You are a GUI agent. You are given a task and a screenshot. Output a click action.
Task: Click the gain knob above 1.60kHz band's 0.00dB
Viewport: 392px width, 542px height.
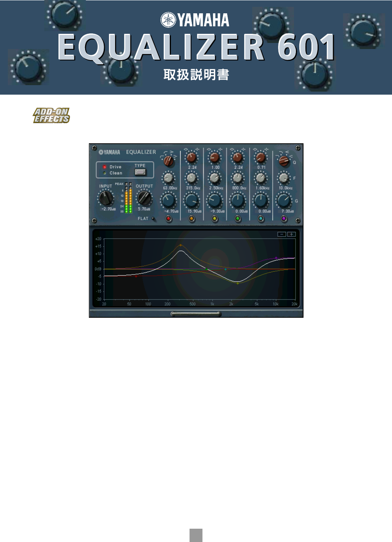point(261,200)
